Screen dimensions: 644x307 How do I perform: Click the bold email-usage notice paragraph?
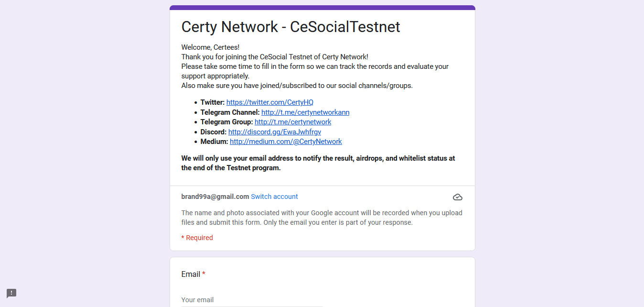[318, 163]
